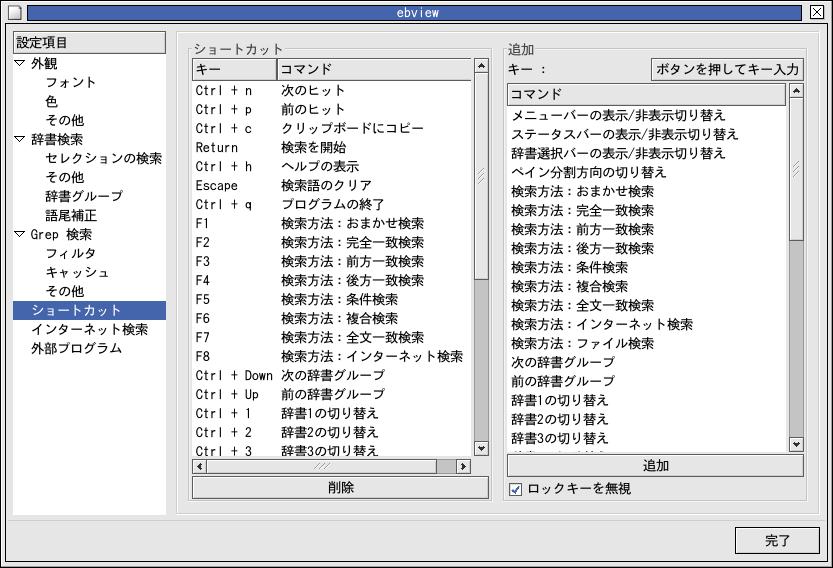The width and height of the screenshot is (833, 568).
Task: Click ボタンを押してキー入力 button
Action: tap(726, 69)
